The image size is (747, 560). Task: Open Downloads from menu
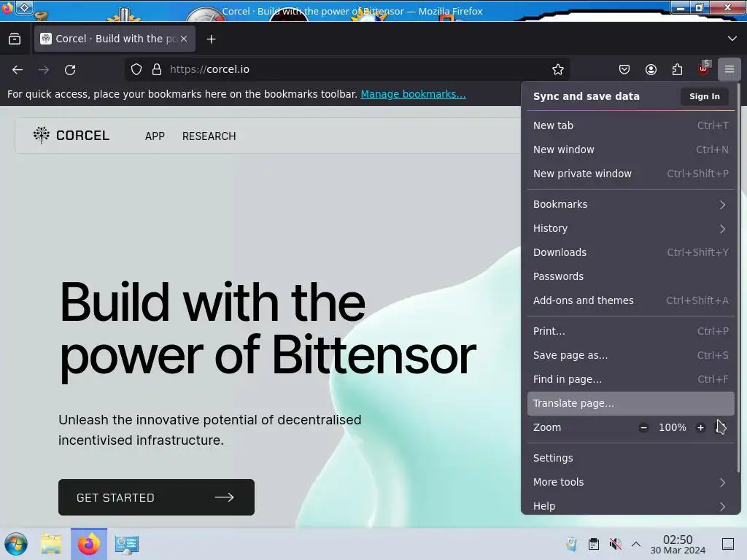pos(631,252)
